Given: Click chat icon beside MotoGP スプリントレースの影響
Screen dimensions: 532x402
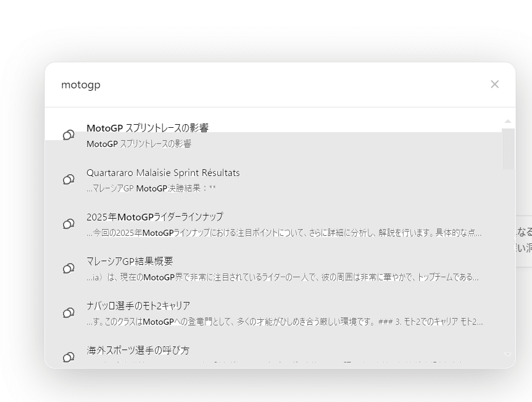Looking at the screenshot, I should [69, 135].
